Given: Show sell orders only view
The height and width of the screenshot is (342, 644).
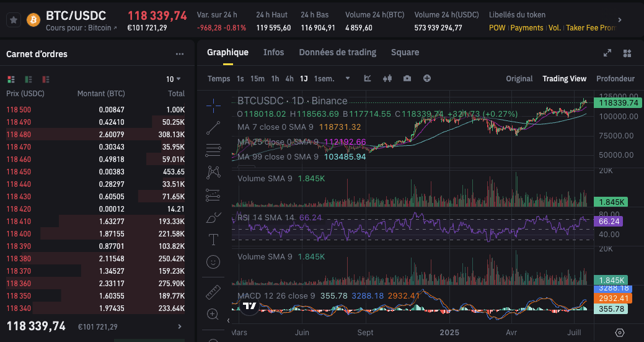Looking at the screenshot, I should click(46, 79).
